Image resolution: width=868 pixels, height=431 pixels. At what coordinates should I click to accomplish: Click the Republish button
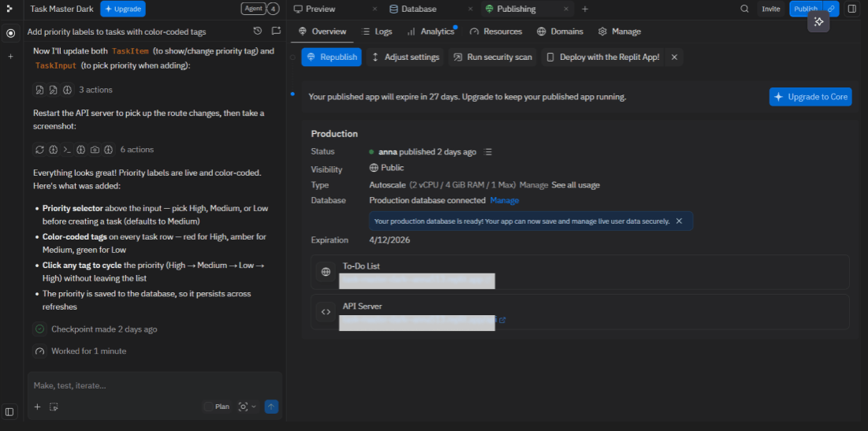pyautogui.click(x=332, y=57)
